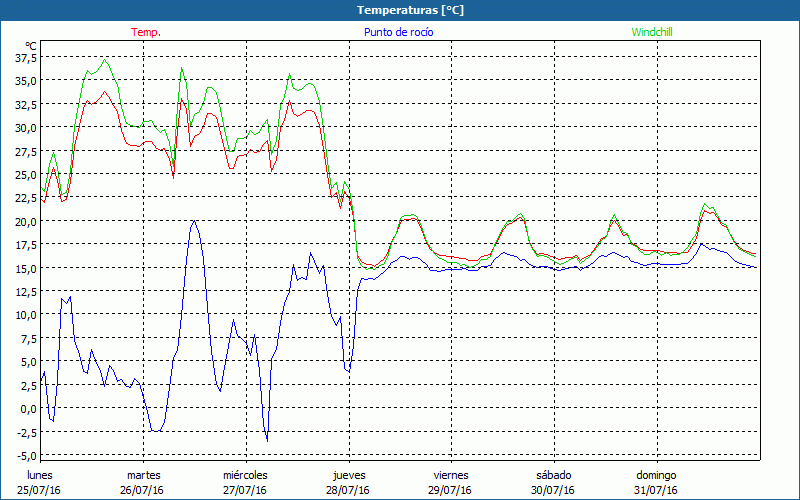
Task: Click the miércoles day label
Action: tap(245, 475)
